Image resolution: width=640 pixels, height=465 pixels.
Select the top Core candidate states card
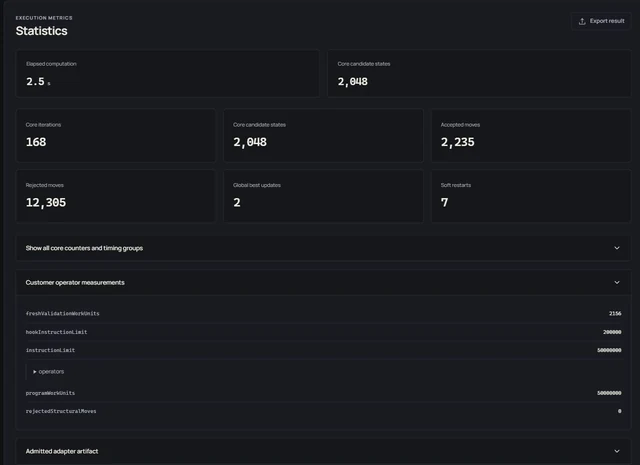(479, 73)
